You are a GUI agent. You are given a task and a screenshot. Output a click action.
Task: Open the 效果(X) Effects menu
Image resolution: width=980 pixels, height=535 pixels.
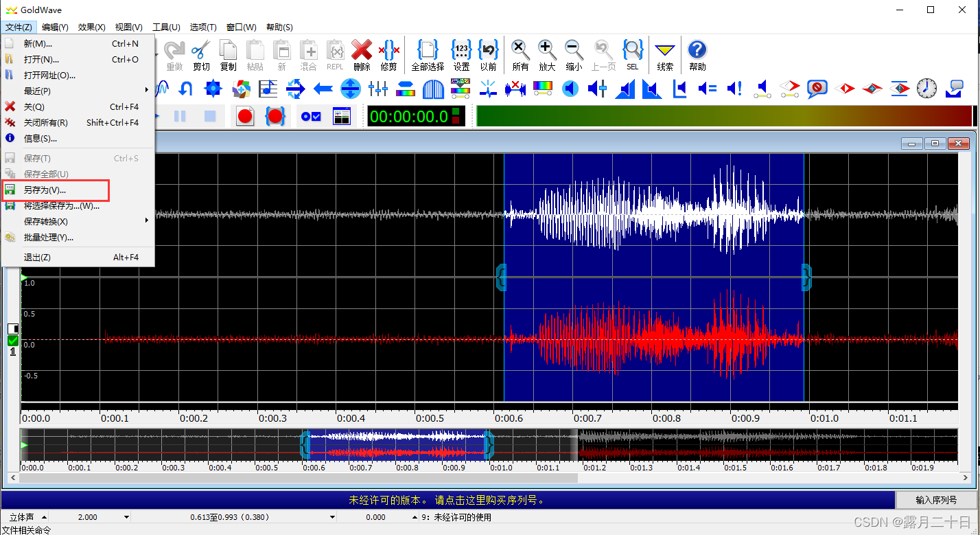pos(91,27)
